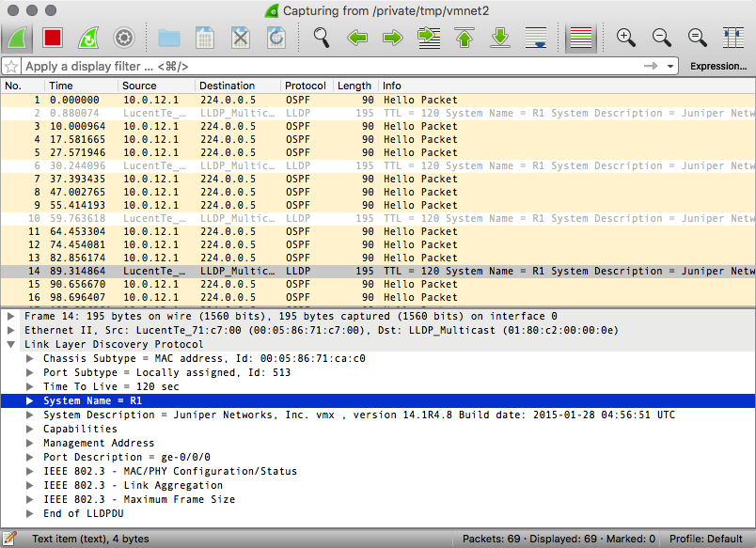Expand Port Description ge-0/0/0 field

click(29, 457)
